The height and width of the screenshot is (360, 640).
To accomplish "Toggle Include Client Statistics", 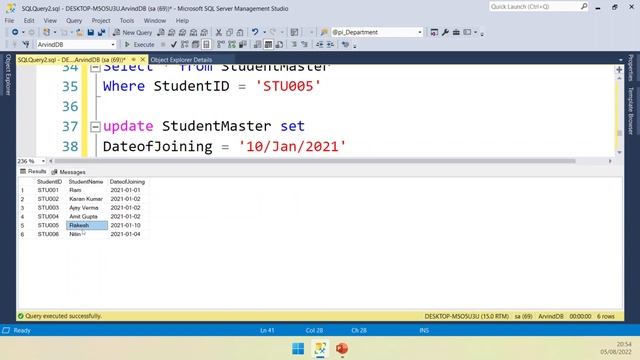I will (x=242, y=44).
